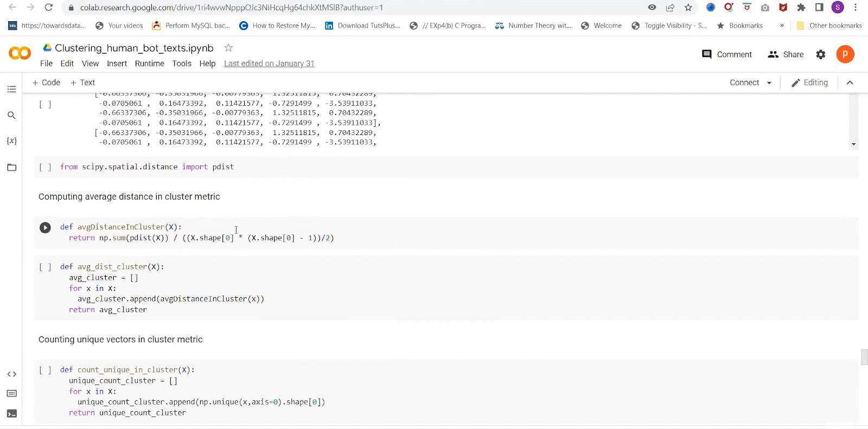Bookmark this page with star icon
The image size is (868, 429).
pos(688,8)
